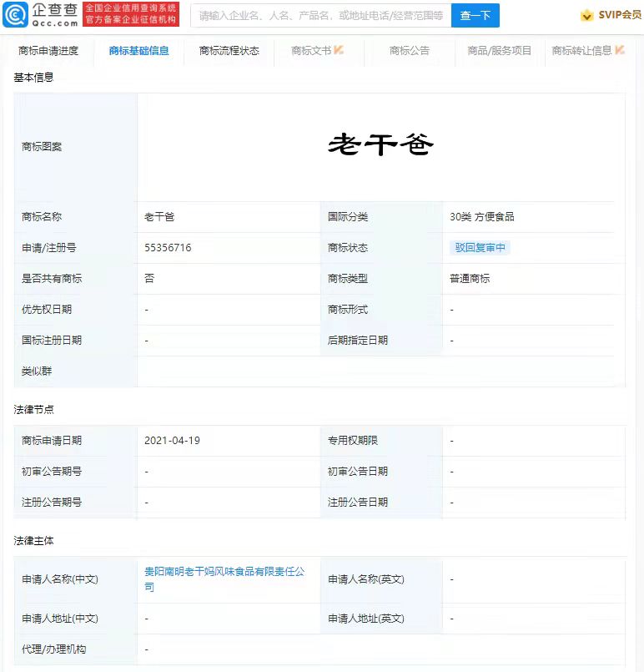Click the 申请人地址(中文) label
Viewport: 644px width, 672px height.
(x=60, y=619)
